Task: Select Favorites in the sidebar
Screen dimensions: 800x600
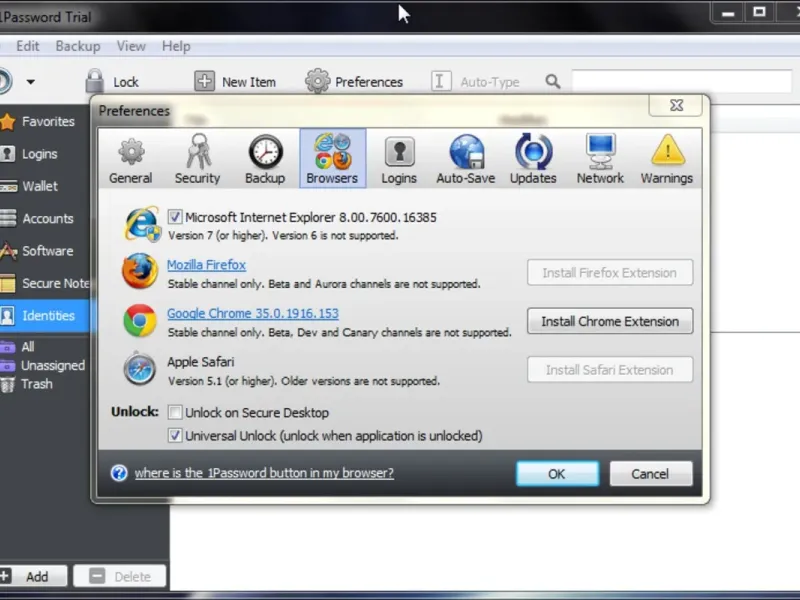Action: click(45, 121)
